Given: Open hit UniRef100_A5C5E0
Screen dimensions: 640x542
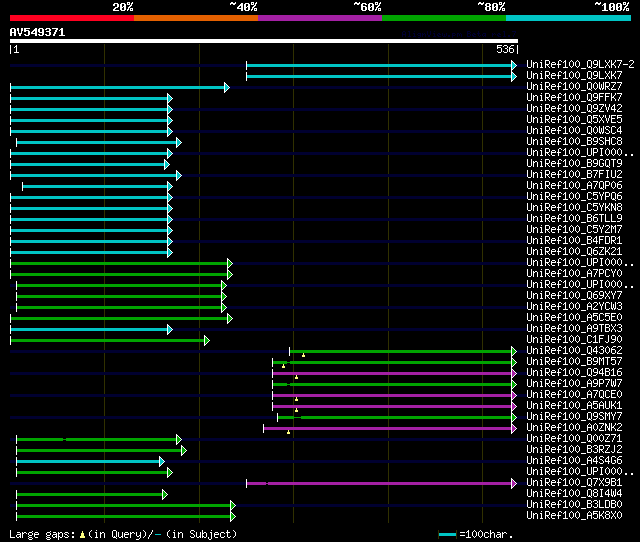Looking at the screenshot, I should pos(574,318).
